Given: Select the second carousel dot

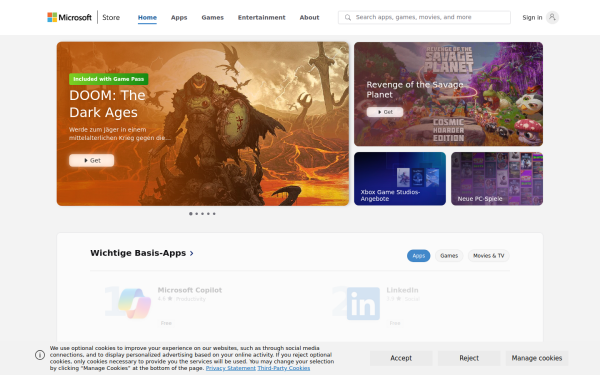Looking at the screenshot, I should point(197,214).
